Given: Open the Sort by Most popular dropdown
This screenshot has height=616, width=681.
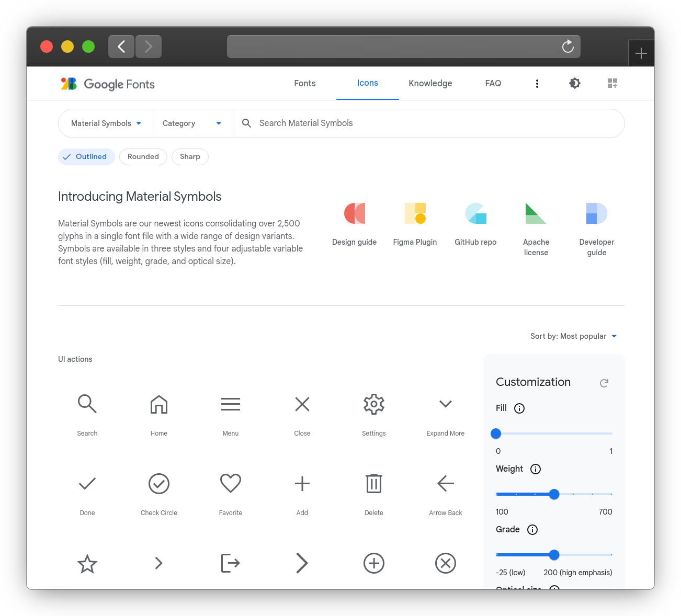Looking at the screenshot, I should (574, 336).
